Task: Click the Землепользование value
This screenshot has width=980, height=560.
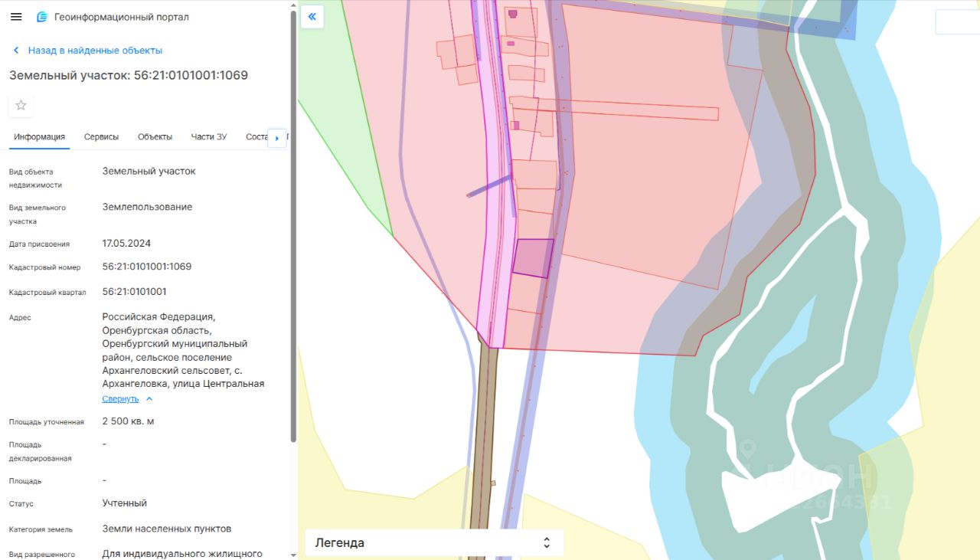Action: click(x=148, y=207)
